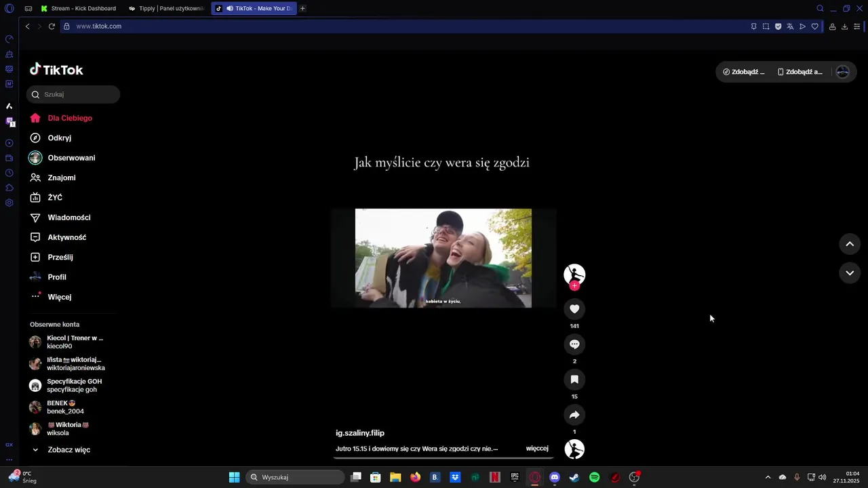Click the video playback area
The width and height of the screenshot is (868, 488).
click(443, 258)
